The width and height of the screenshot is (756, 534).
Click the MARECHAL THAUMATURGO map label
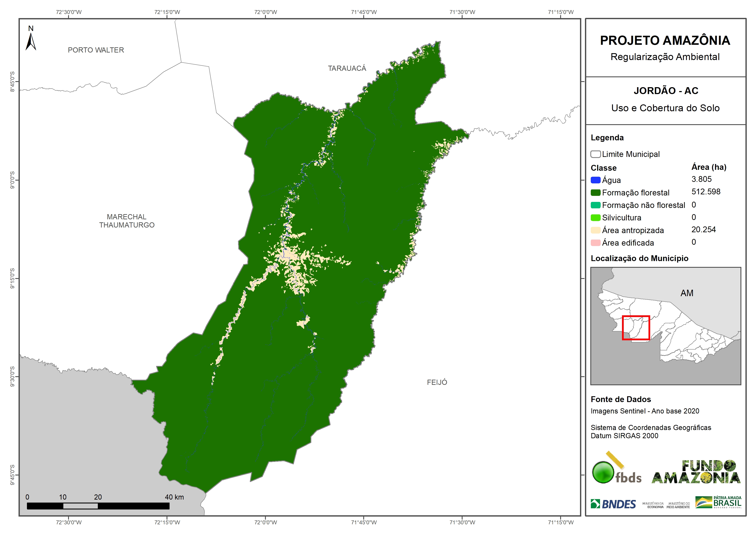pyautogui.click(x=127, y=221)
